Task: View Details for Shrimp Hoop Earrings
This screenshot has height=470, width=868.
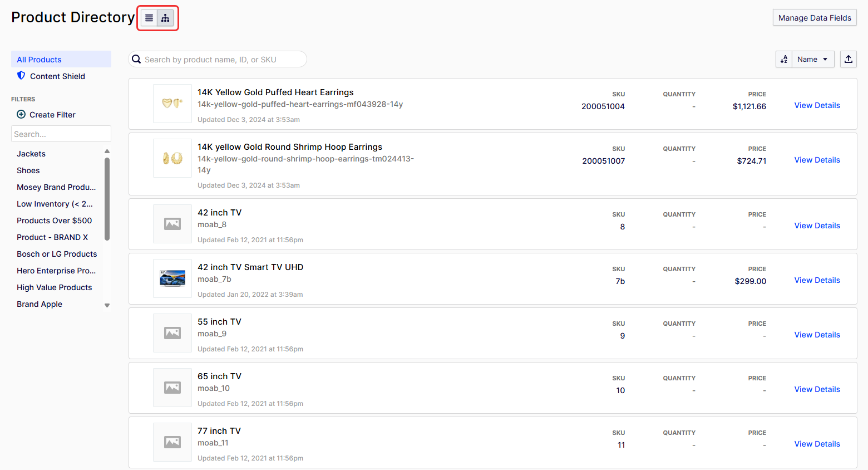Action: click(817, 160)
